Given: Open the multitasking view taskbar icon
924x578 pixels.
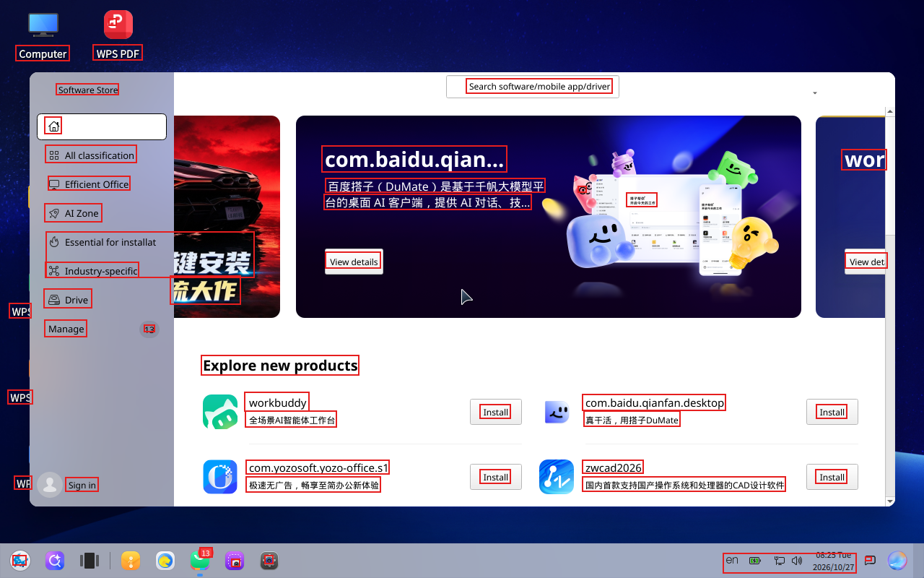Looking at the screenshot, I should [x=90, y=561].
